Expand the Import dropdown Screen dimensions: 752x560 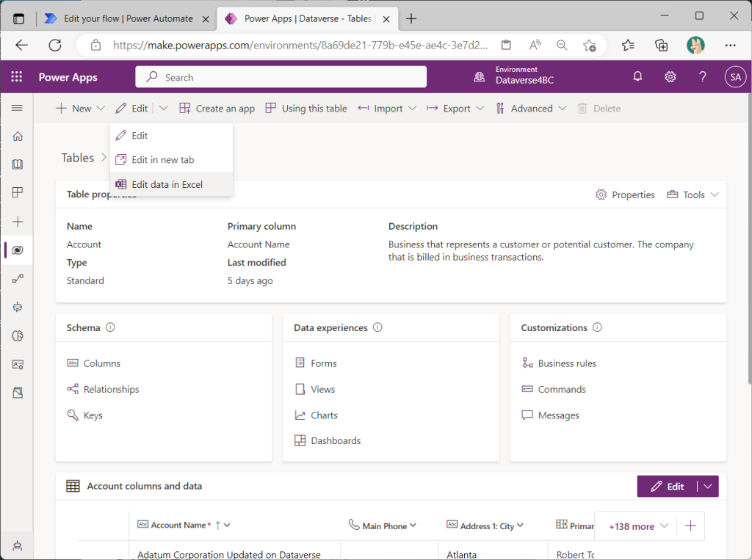(x=412, y=109)
